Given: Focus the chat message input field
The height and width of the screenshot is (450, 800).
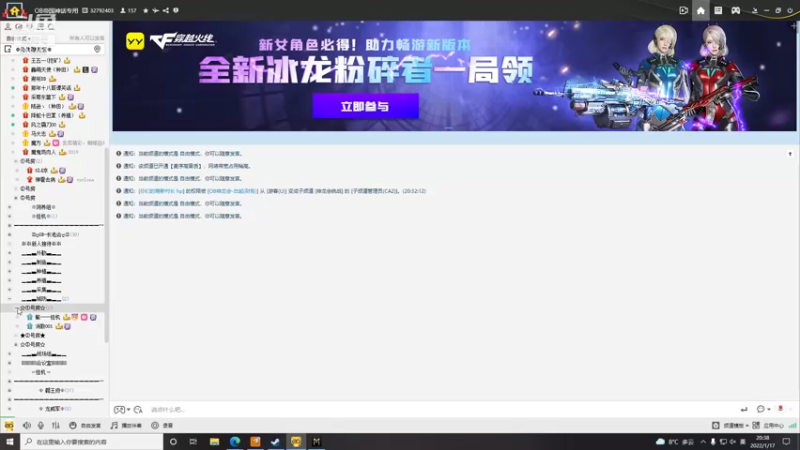Looking at the screenshot, I should point(439,410).
